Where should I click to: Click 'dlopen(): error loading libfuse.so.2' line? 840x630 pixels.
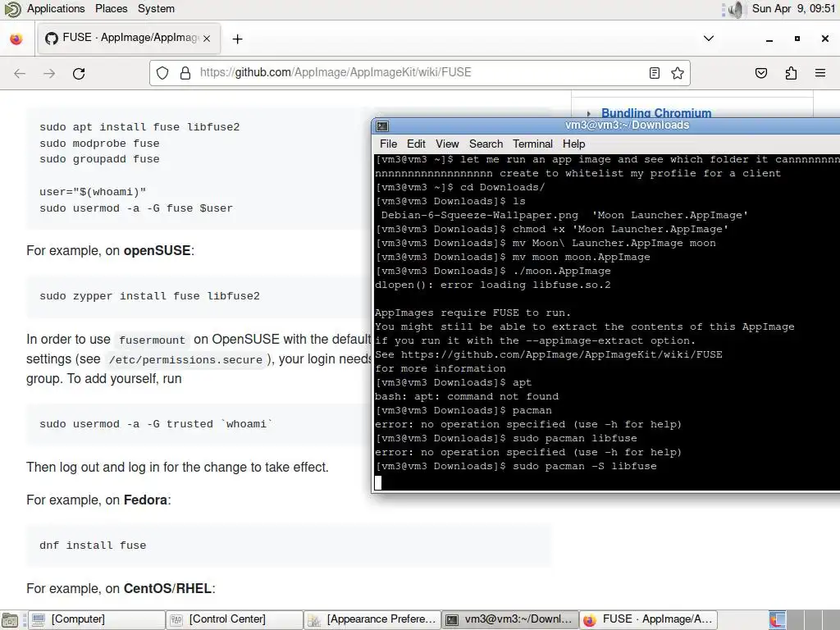[492, 285]
